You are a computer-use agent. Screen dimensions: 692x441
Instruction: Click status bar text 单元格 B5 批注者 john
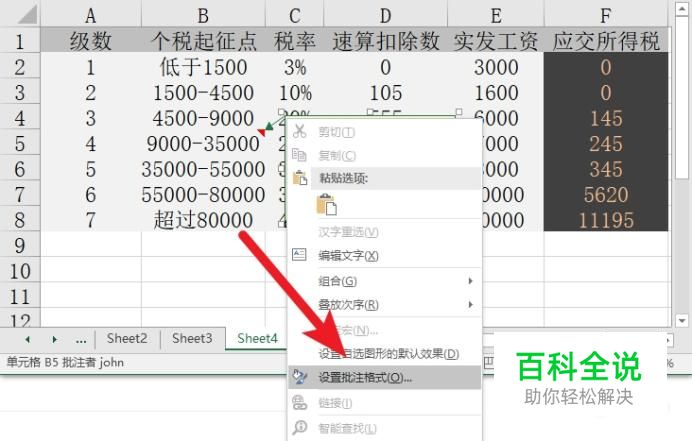pos(65,362)
